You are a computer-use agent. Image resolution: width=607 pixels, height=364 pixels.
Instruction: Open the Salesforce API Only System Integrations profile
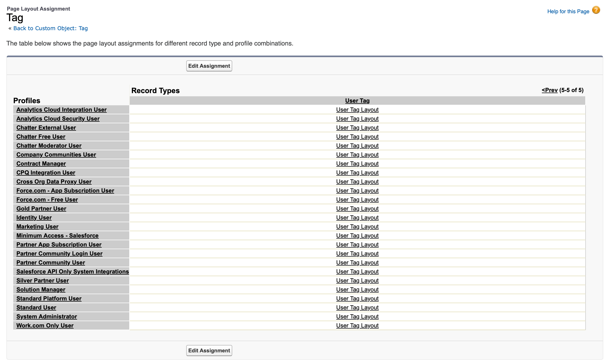tap(73, 271)
